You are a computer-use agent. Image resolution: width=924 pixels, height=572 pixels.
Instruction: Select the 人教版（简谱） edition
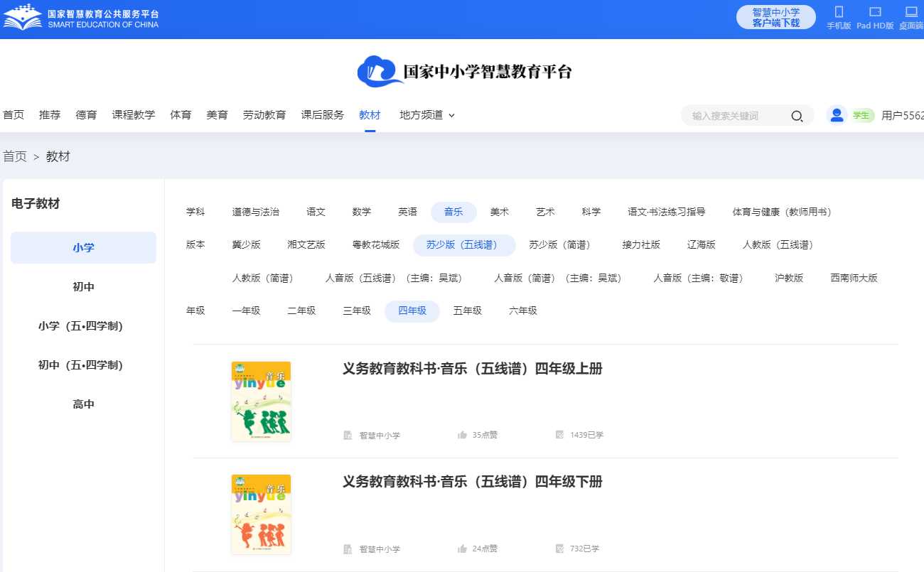click(266, 278)
